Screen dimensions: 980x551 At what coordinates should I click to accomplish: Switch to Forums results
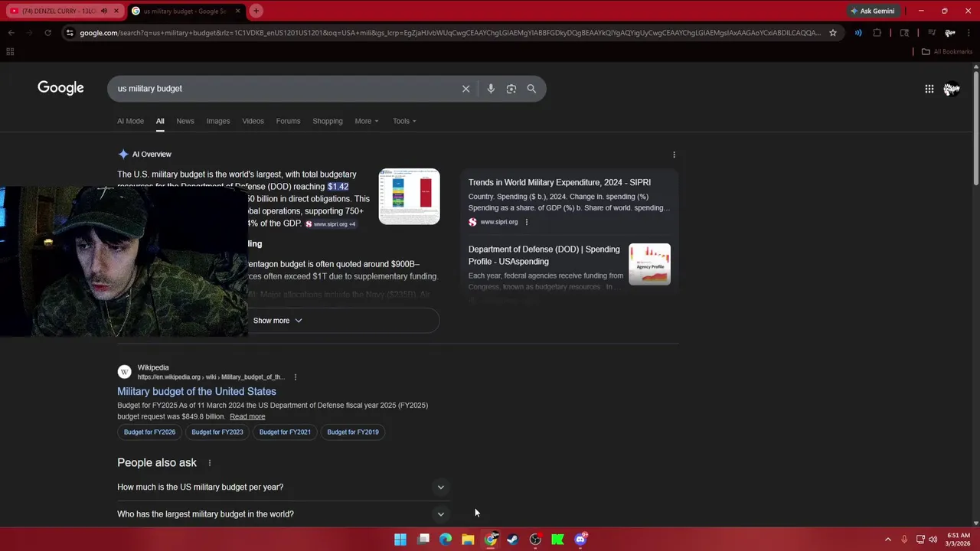(288, 121)
